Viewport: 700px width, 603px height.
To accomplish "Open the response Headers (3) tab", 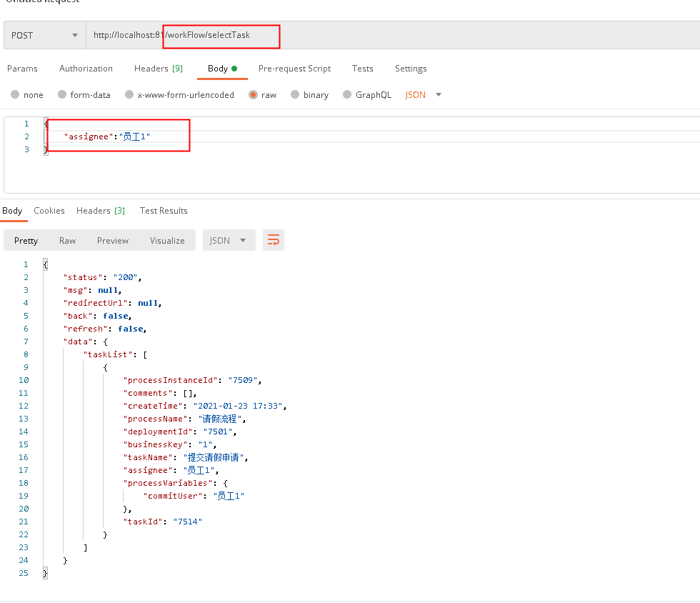I will point(101,210).
